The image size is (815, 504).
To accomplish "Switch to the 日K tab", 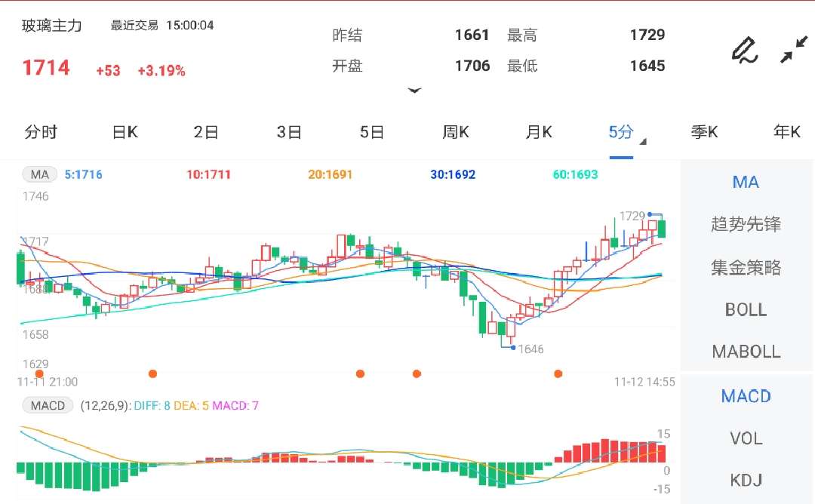I will pos(123,131).
